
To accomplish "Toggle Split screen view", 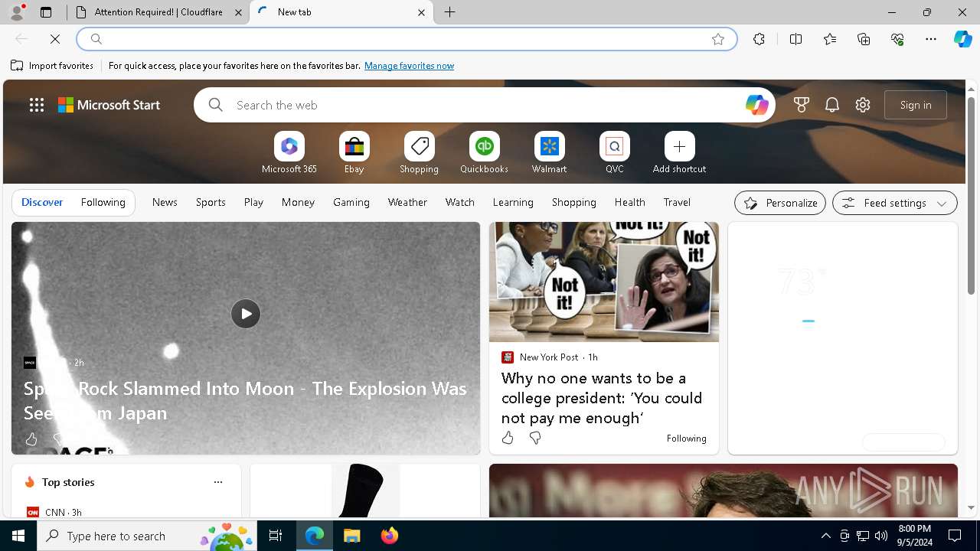I will pos(795,39).
